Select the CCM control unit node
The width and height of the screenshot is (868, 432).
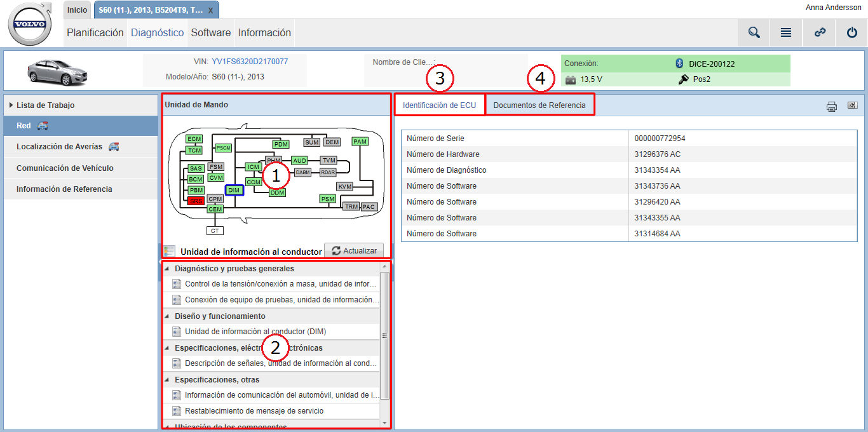pos(254,182)
